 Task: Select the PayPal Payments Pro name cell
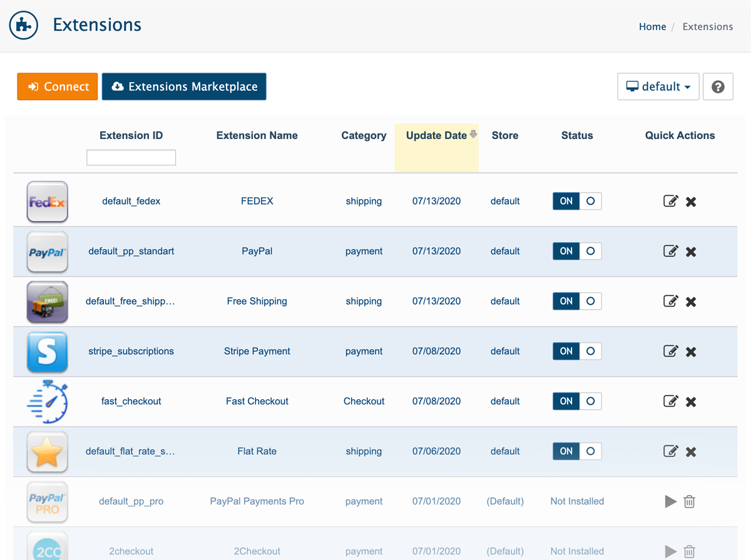257,501
